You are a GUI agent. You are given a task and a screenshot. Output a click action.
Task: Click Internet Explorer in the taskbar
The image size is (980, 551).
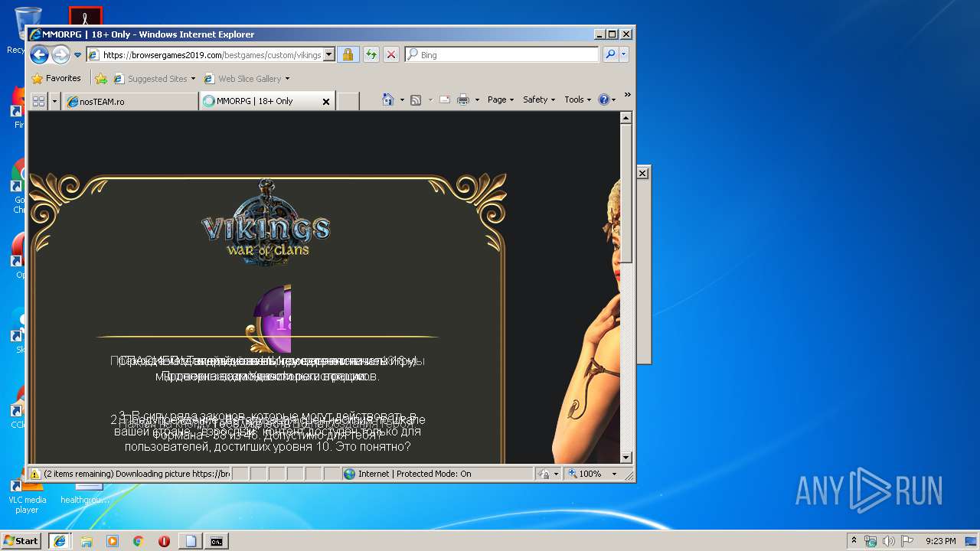60,541
